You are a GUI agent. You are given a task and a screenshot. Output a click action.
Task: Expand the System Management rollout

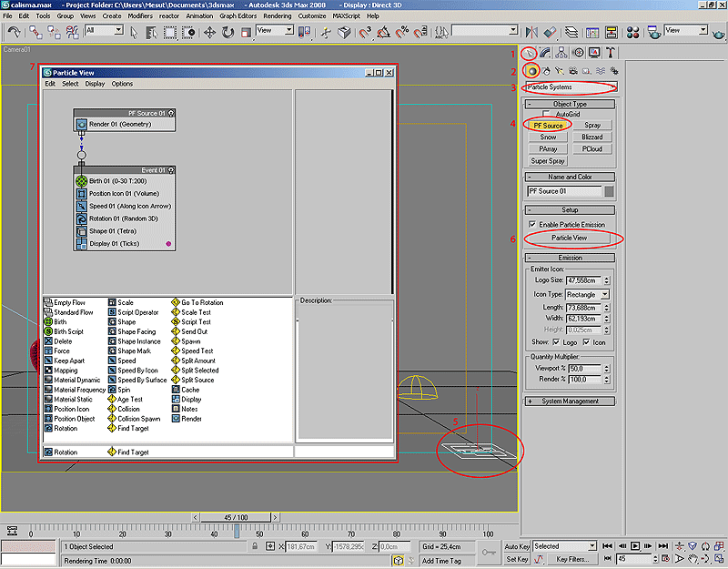click(x=571, y=401)
